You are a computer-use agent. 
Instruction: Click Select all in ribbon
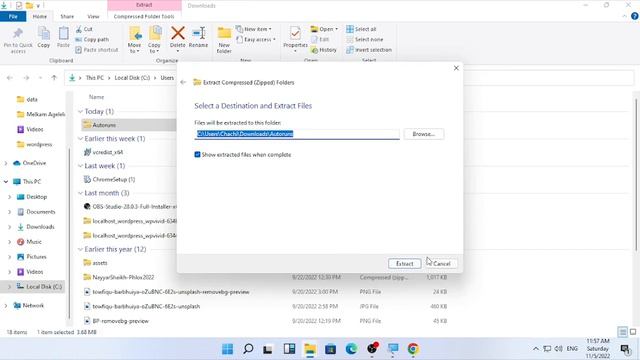click(x=361, y=29)
